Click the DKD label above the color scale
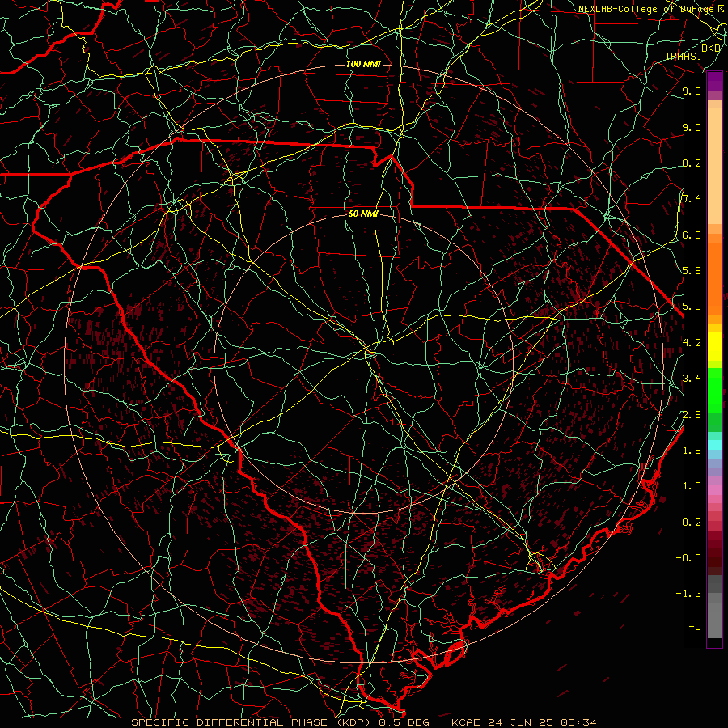The image size is (728, 728). [x=711, y=49]
